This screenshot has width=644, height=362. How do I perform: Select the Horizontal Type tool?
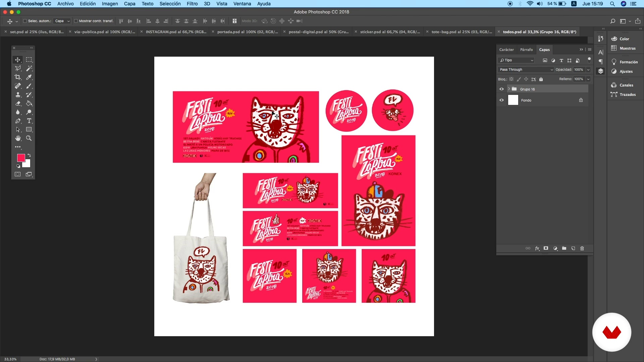point(29,121)
